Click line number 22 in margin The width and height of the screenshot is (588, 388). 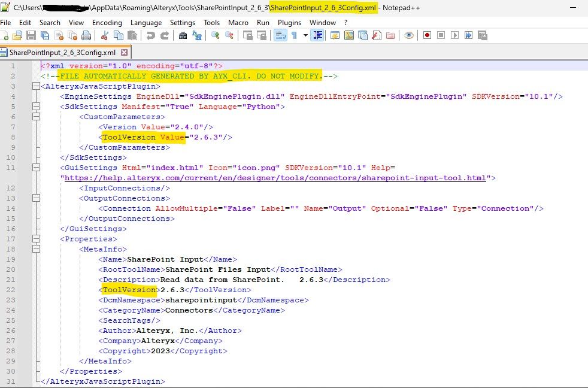(11, 290)
